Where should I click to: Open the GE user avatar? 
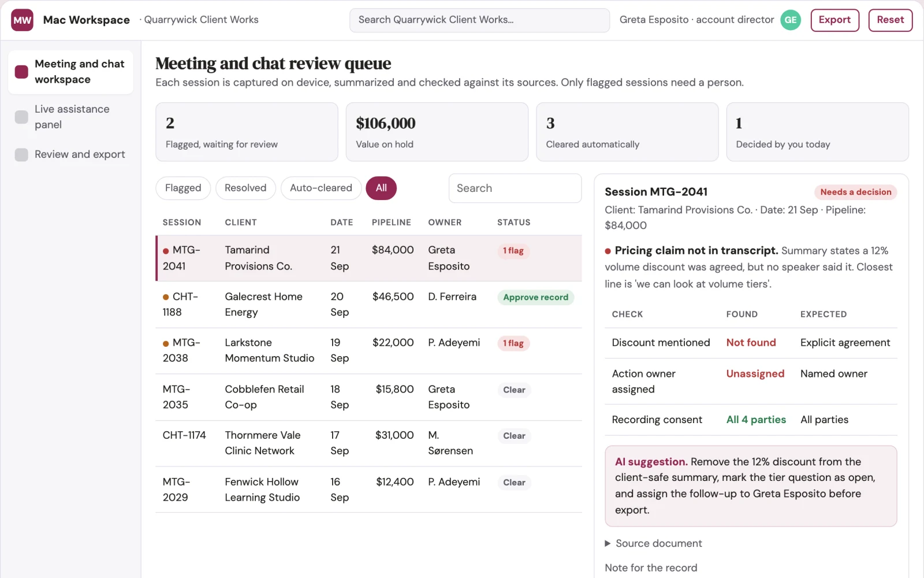pyautogui.click(x=791, y=20)
